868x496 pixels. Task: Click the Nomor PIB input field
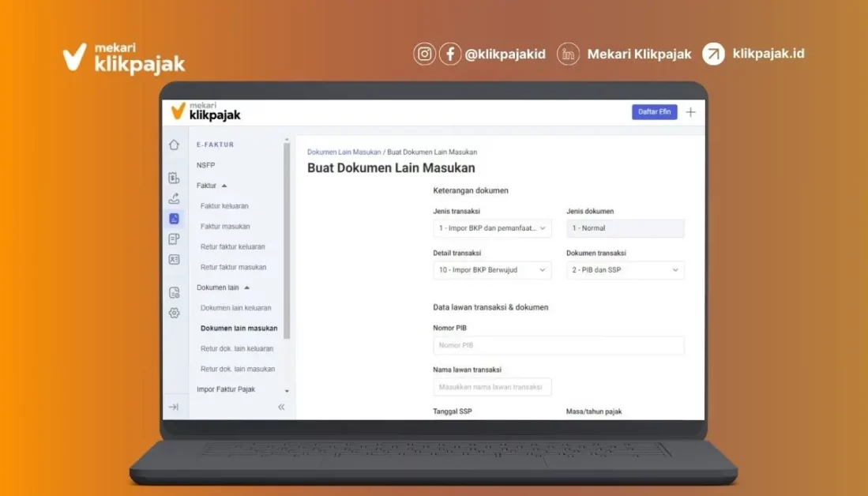[x=558, y=345]
